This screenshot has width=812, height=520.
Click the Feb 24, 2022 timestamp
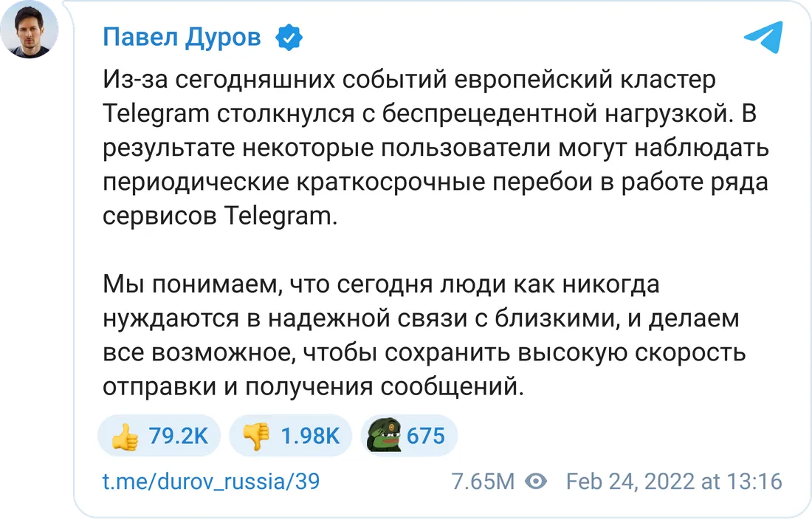673,482
